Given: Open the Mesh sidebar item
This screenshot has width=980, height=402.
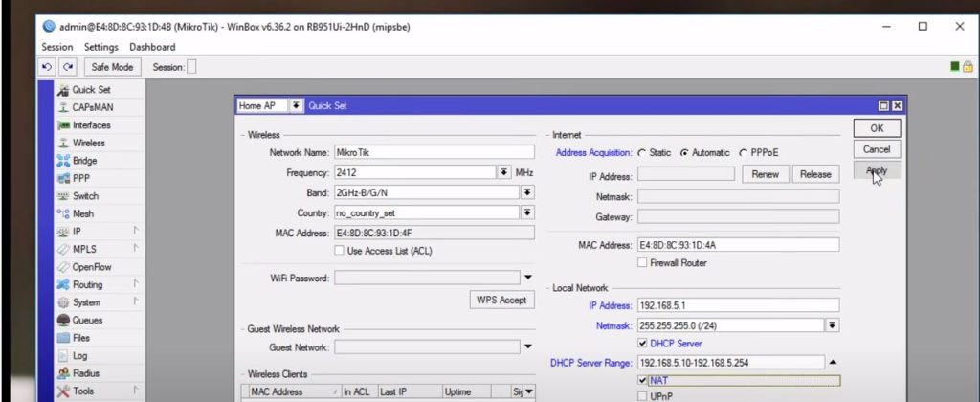Looking at the screenshot, I should point(82,213).
